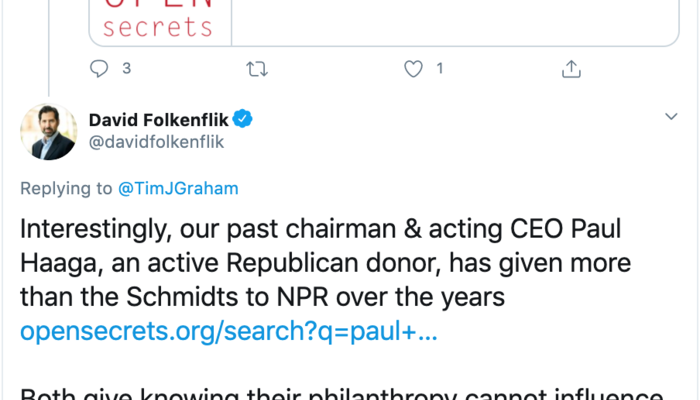Viewport: 700px width, 400px height.
Task: Like the tweet with the heart icon
Action: 413,69
